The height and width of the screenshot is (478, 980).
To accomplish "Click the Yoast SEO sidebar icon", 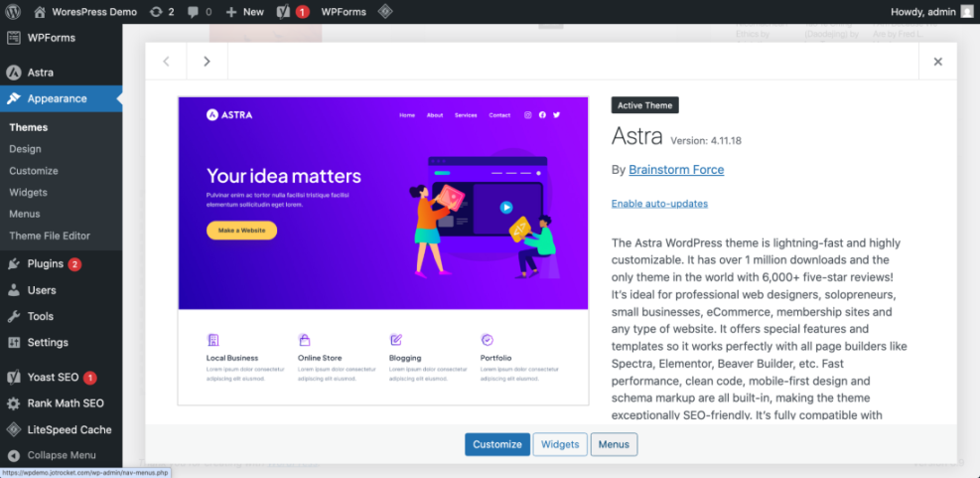I will coord(13,378).
